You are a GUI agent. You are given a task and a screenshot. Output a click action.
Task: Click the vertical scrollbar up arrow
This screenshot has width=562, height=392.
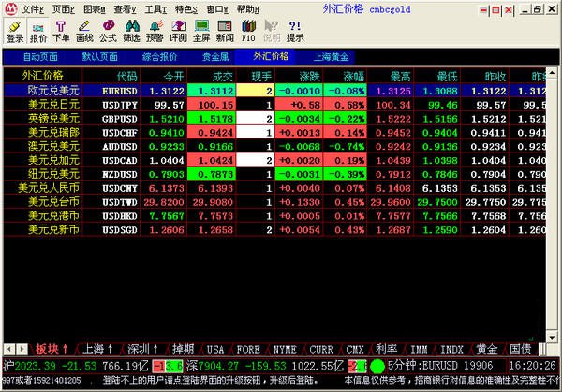click(x=552, y=73)
